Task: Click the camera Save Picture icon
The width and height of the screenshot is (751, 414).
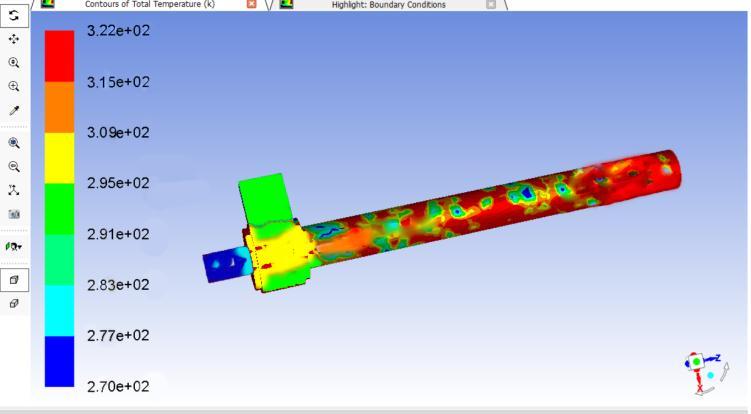Action: (14, 214)
